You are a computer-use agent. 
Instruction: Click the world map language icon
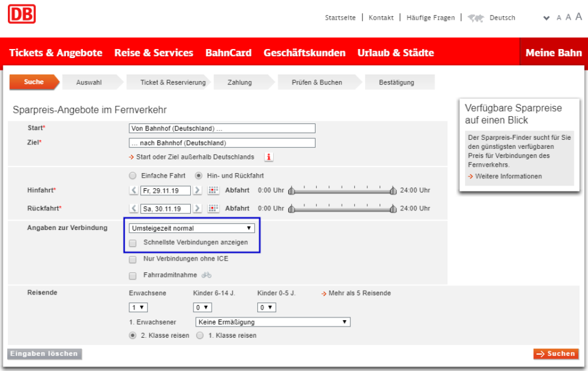(x=476, y=18)
